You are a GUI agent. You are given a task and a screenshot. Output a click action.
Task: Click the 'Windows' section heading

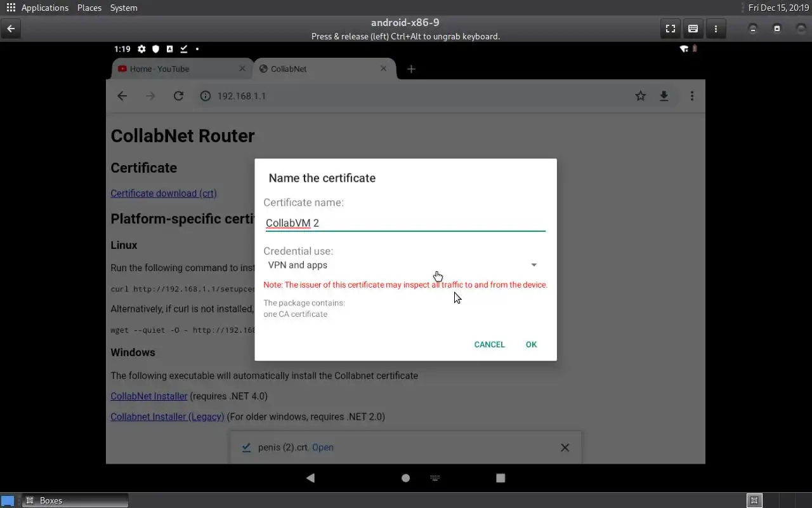(x=133, y=352)
